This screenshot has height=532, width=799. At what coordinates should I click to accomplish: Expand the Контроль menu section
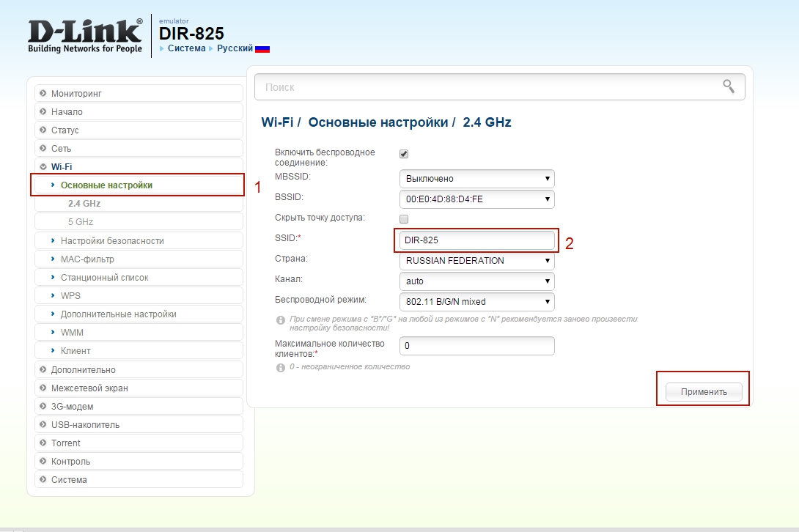139,461
